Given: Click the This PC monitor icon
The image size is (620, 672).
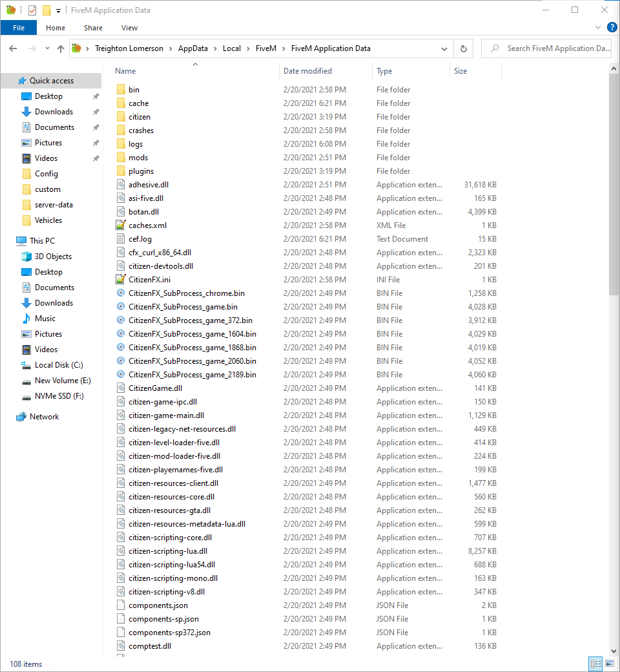Looking at the screenshot, I should tap(21, 241).
